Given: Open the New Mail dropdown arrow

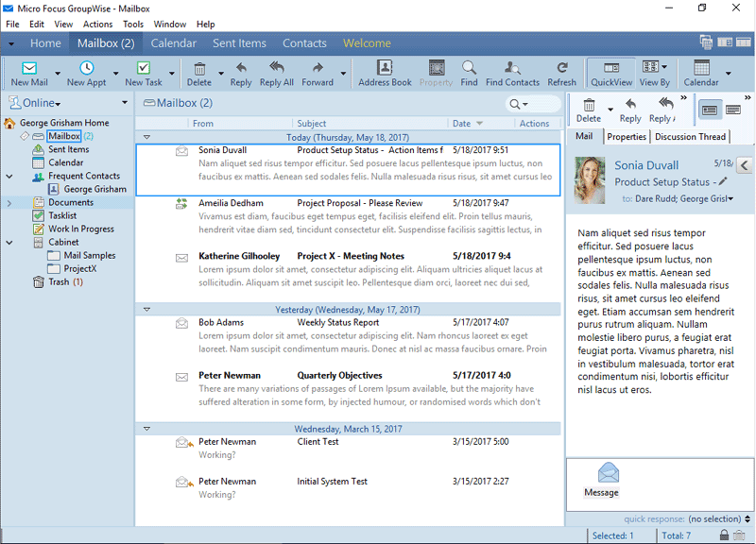Looking at the screenshot, I should [x=58, y=74].
